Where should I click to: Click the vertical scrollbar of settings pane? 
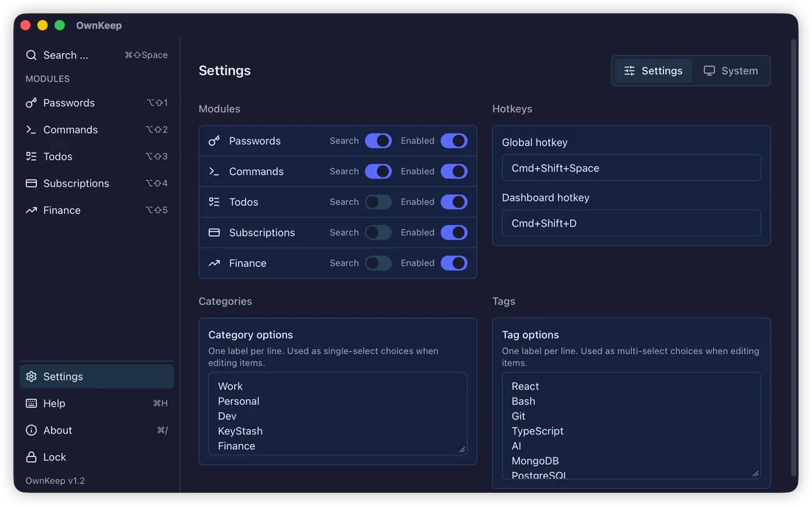pyautogui.click(x=794, y=259)
